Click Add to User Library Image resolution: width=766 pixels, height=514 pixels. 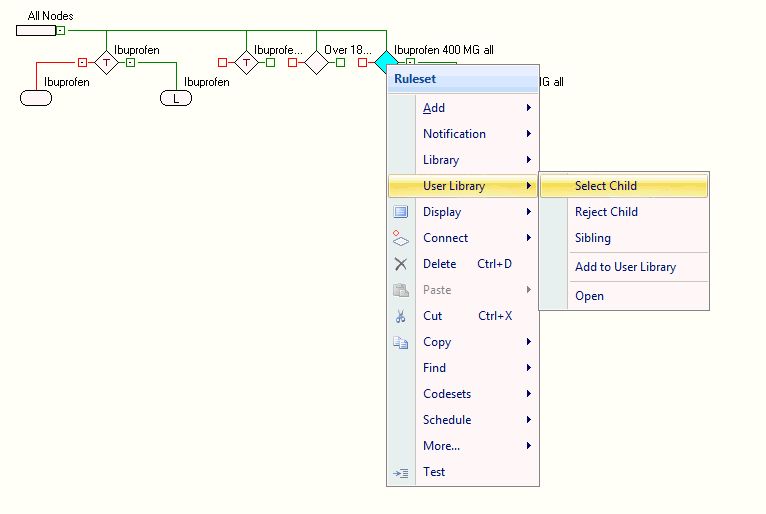[625, 267]
